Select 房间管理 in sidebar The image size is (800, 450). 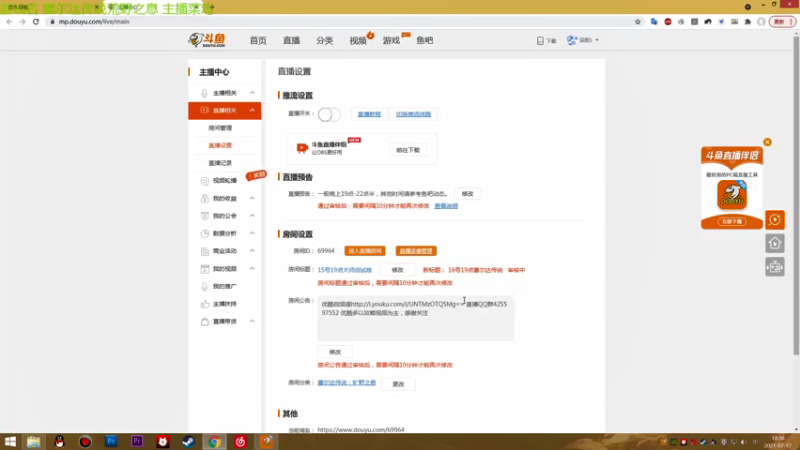pyautogui.click(x=220, y=128)
